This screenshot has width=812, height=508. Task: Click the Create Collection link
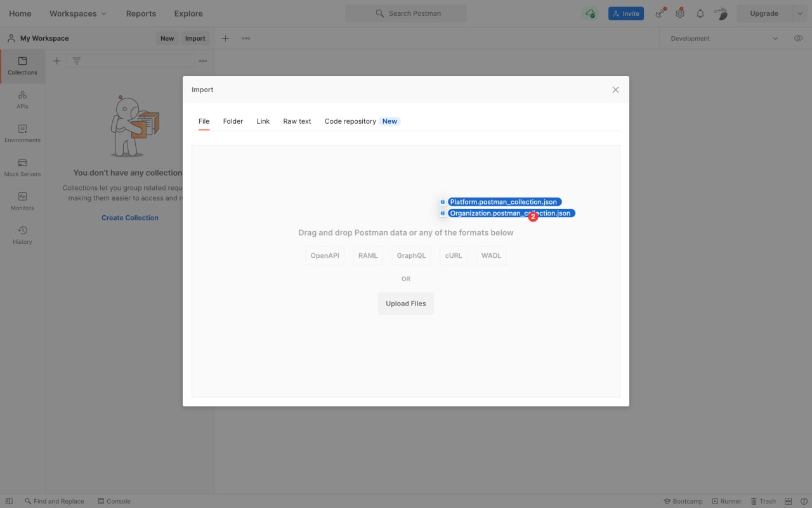(130, 218)
